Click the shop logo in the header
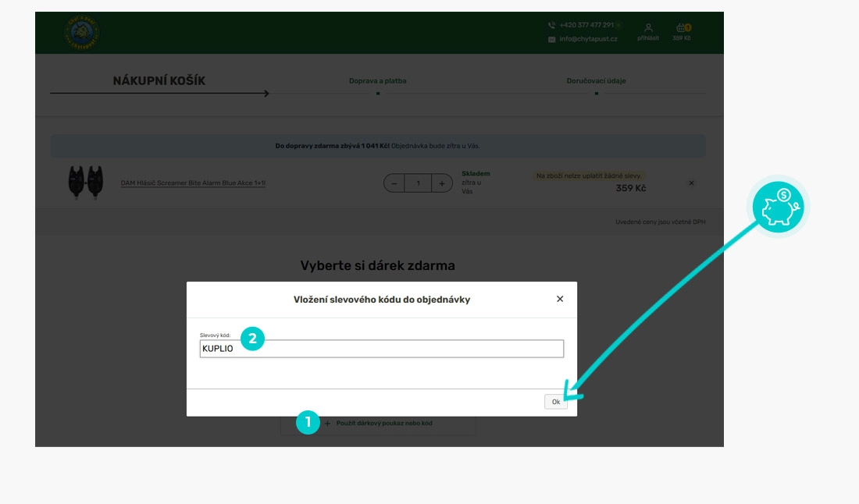Image resolution: width=859 pixels, height=504 pixels. (x=81, y=33)
